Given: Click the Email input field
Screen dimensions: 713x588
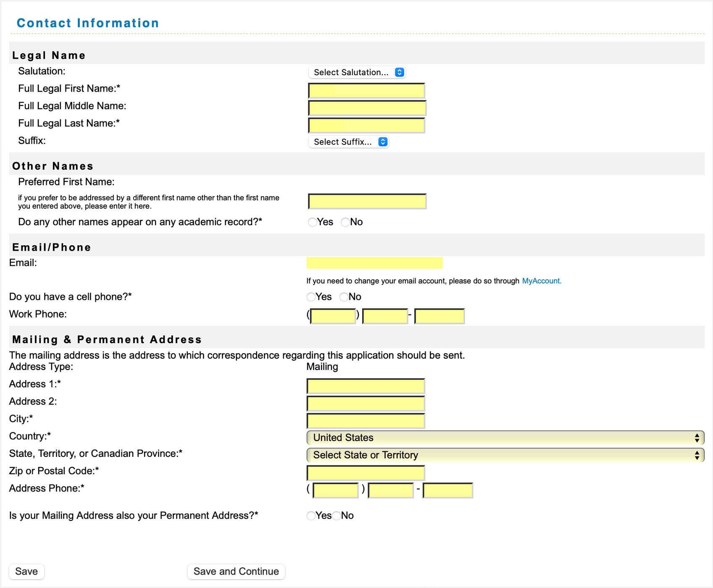Looking at the screenshot, I should coord(374,263).
